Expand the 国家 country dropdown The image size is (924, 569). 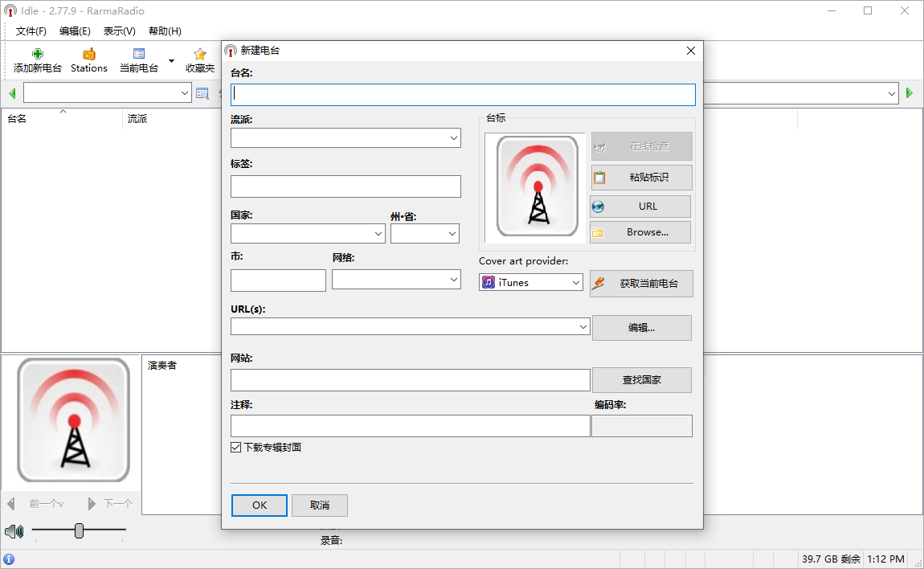click(378, 233)
